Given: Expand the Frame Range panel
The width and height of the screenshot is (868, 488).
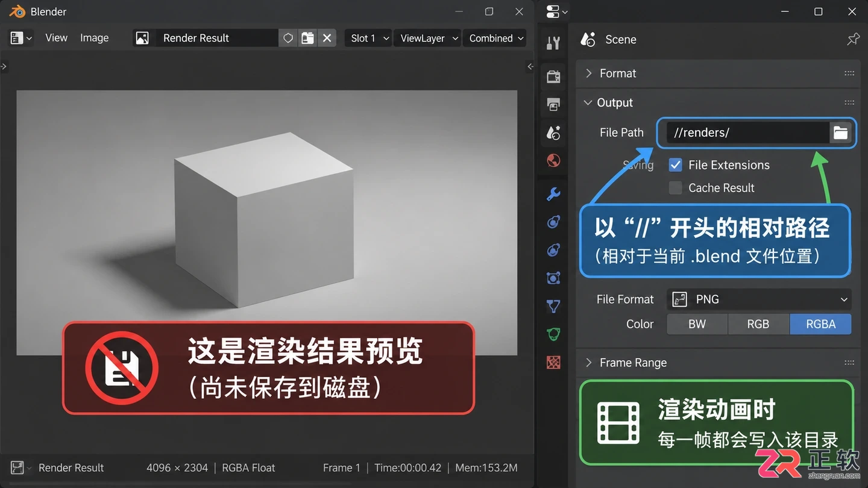Looking at the screenshot, I should (x=718, y=363).
